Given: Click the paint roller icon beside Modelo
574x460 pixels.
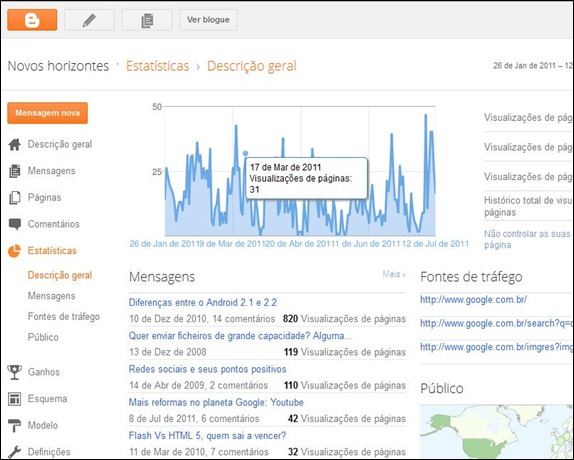Looking at the screenshot, I should pyautogui.click(x=14, y=426).
